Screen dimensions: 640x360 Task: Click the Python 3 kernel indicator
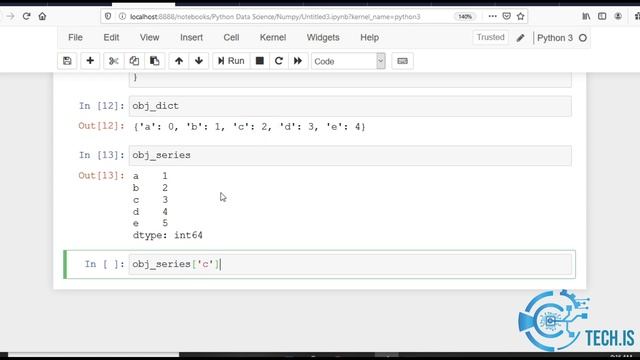(x=555, y=38)
